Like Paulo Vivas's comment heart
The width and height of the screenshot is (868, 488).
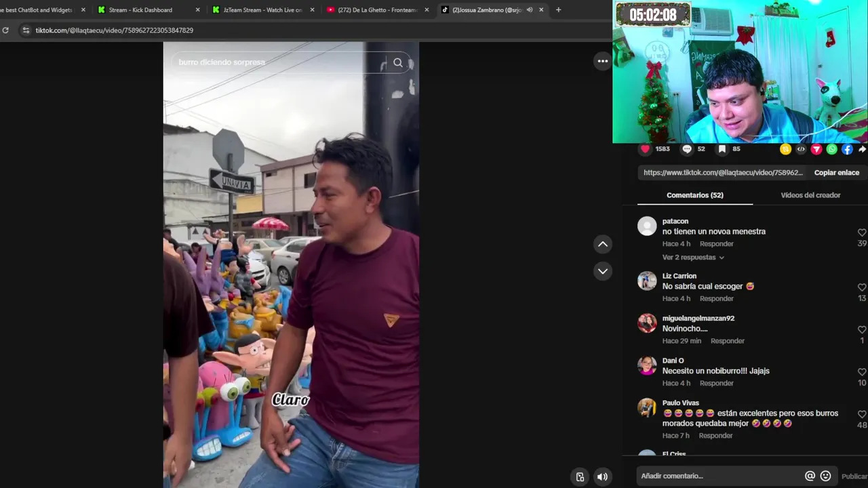coord(862,414)
